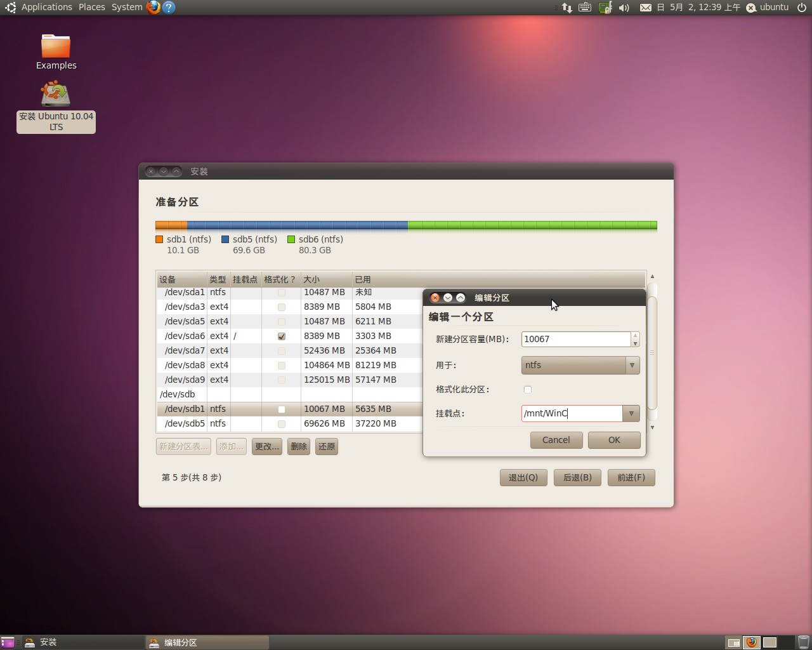Click the date and time clock
The image size is (812, 650).
(x=698, y=8)
